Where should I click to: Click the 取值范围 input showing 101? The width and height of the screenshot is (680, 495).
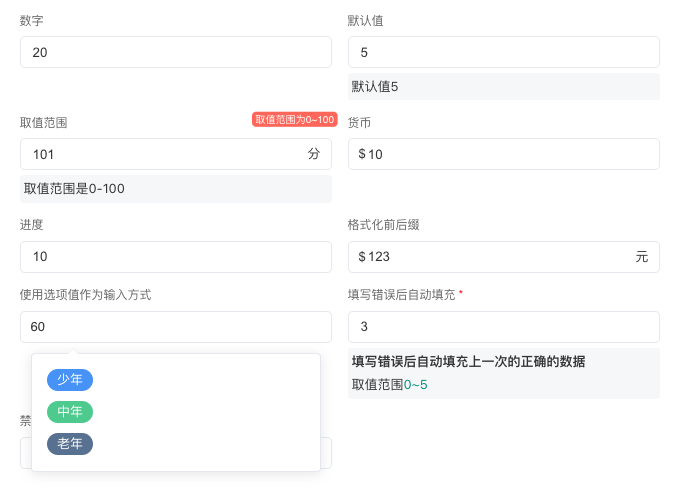[x=160, y=154]
